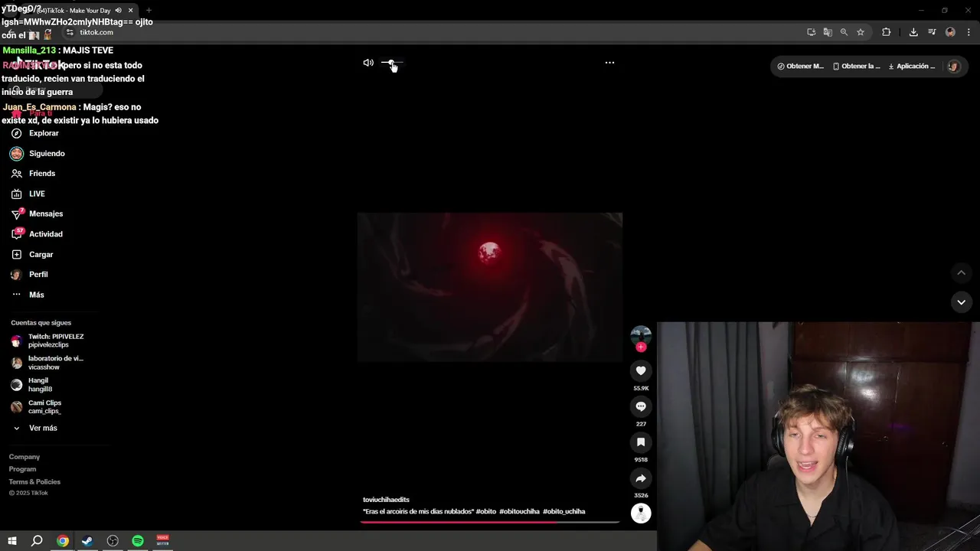The height and width of the screenshot is (551, 980).
Task: Click the Obtener M... coins button
Action: pyautogui.click(x=800, y=67)
